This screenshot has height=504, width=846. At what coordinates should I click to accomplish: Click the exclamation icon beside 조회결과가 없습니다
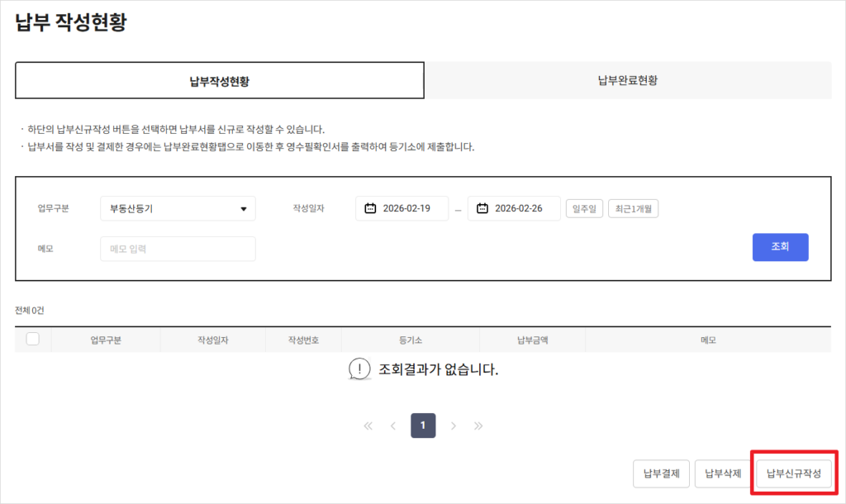pyautogui.click(x=359, y=370)
